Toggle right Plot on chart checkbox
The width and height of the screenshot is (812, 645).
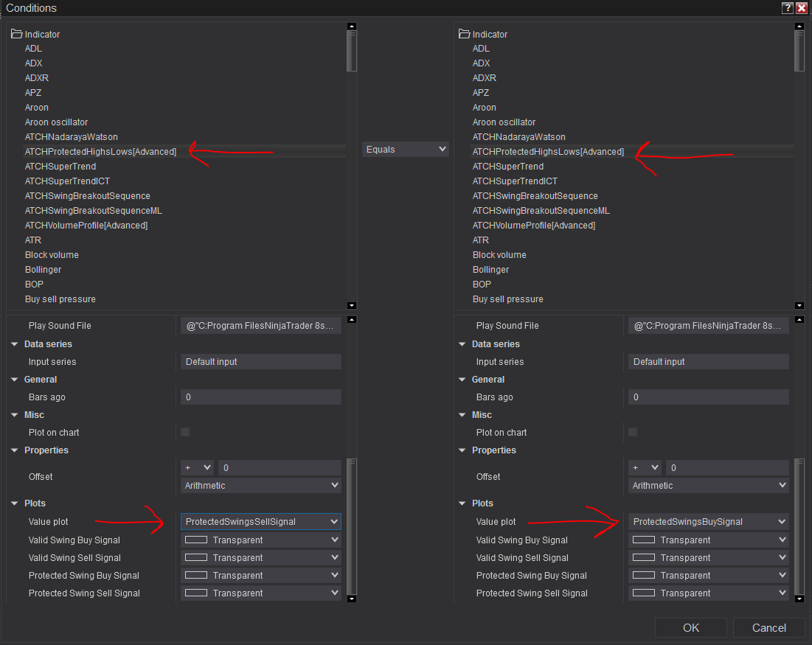pos(632,432)
